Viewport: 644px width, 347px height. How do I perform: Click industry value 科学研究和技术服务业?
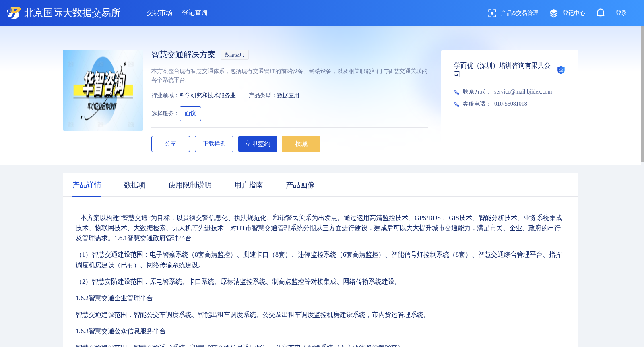pos(208,96)
